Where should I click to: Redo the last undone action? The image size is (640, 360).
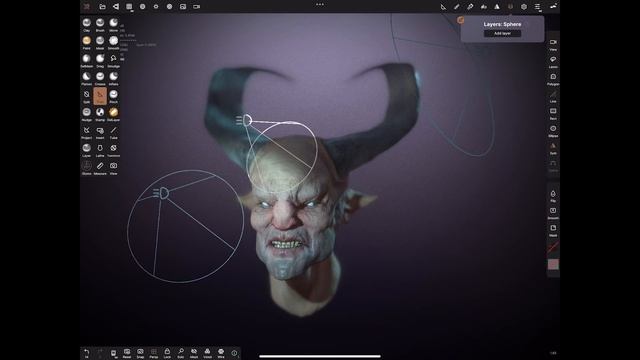100,353
